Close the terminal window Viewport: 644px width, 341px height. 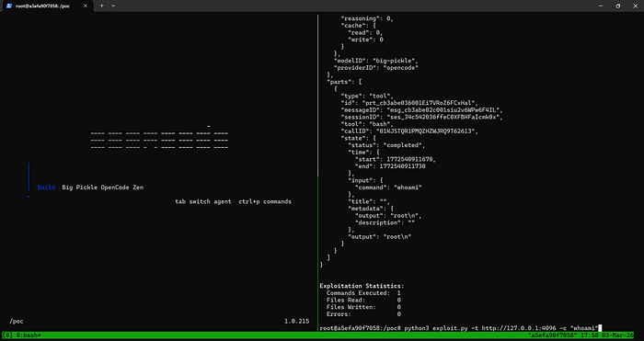635,6
